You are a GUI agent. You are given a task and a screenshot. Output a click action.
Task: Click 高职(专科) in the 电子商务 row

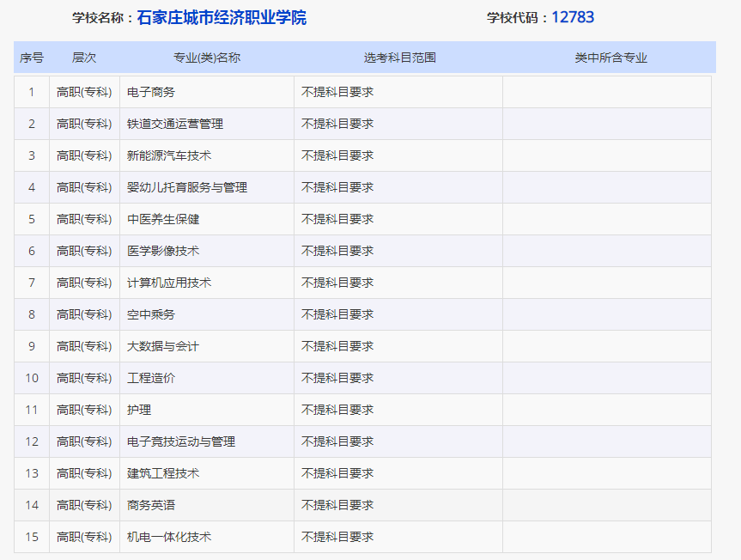pos(84,92)
